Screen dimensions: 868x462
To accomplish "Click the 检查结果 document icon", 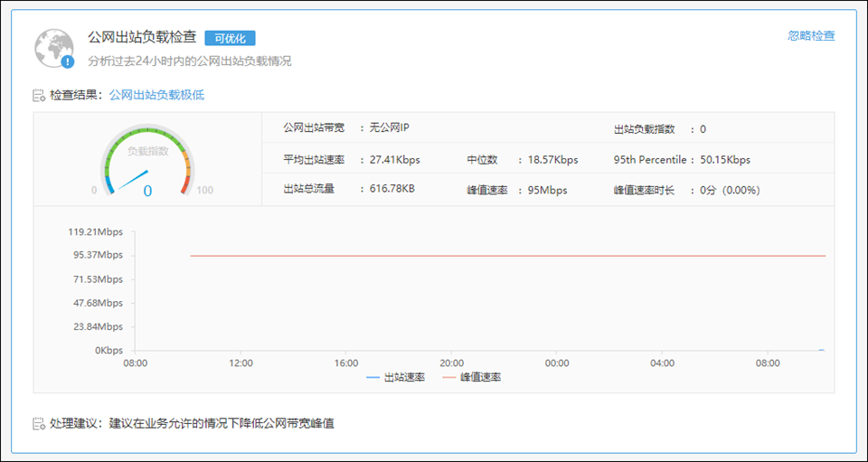I will click(39, 95).
